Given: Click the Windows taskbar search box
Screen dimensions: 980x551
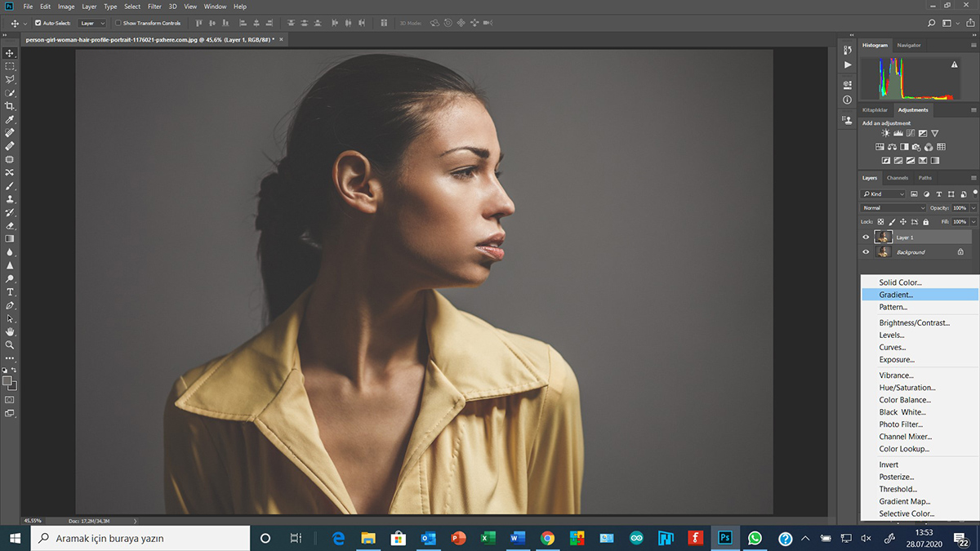Looking at the screenshot, I should [140, 539].
